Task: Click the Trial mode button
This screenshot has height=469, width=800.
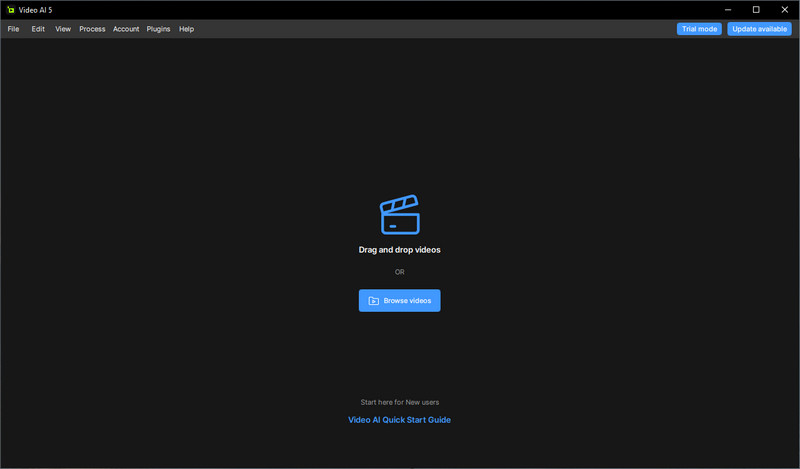Action: [699, 29]
